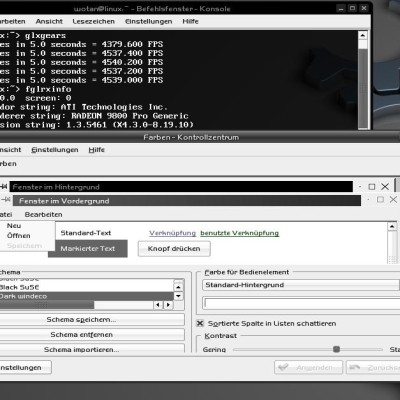Open Hilfe menu in Kontrollzentrum window
This screenshot has height=400, width=400.
point(96,150)
